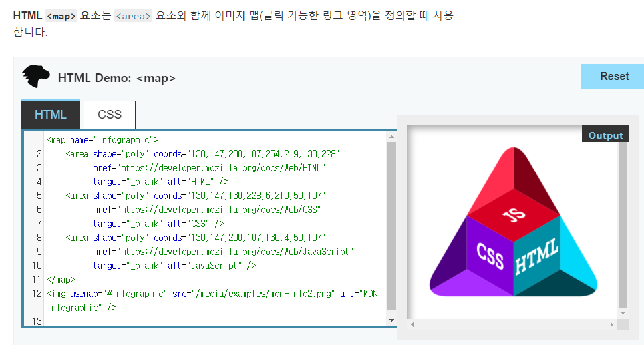This screenshot has width=644, height=345.
Task: Click the output pane scroll right arrow
Action: (x=612, y=324)
